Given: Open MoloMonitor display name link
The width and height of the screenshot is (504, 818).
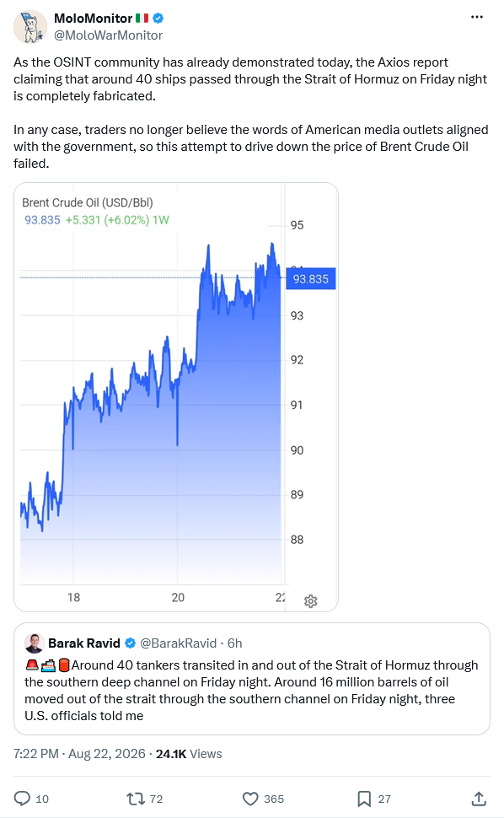Looking at the screenshot, I should coord(94,19).
